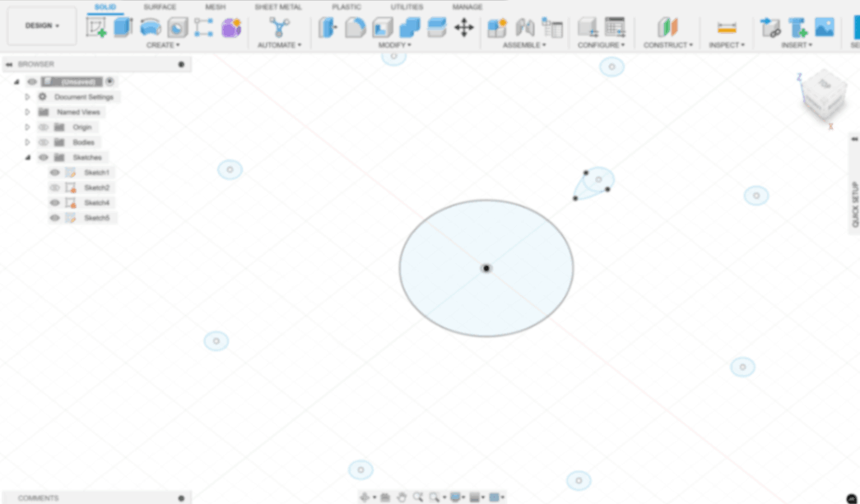Select the New Component tool
Viewport: 860px width, 504px height.
coord(497,27)
